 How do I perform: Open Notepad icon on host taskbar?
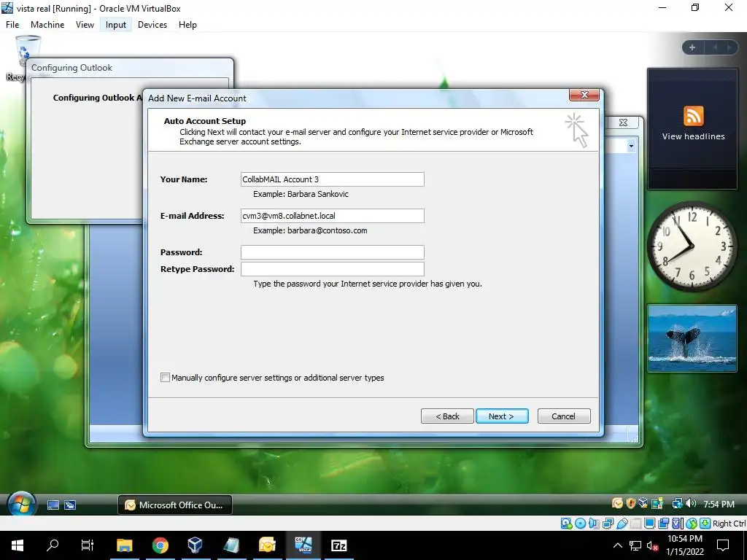point(231,545)
